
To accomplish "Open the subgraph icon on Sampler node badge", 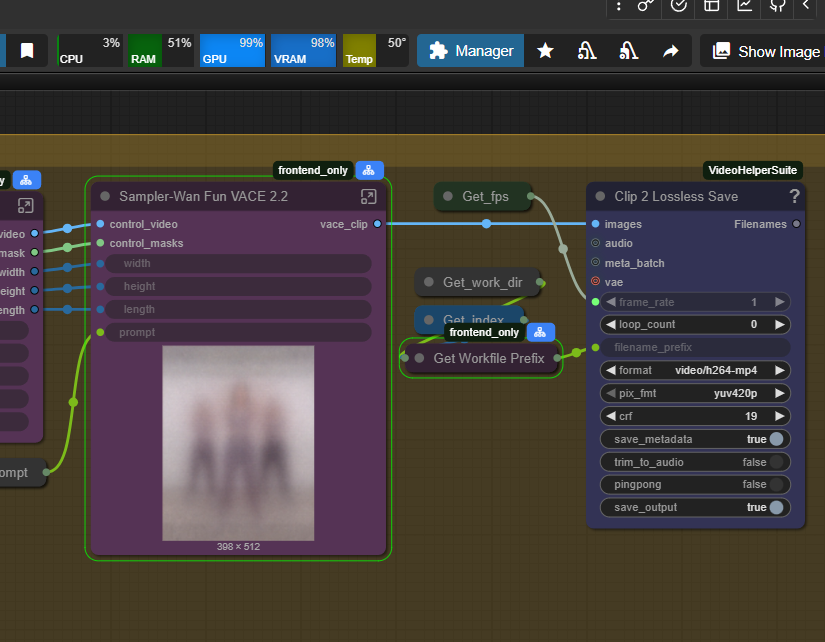I will [369, 170].
